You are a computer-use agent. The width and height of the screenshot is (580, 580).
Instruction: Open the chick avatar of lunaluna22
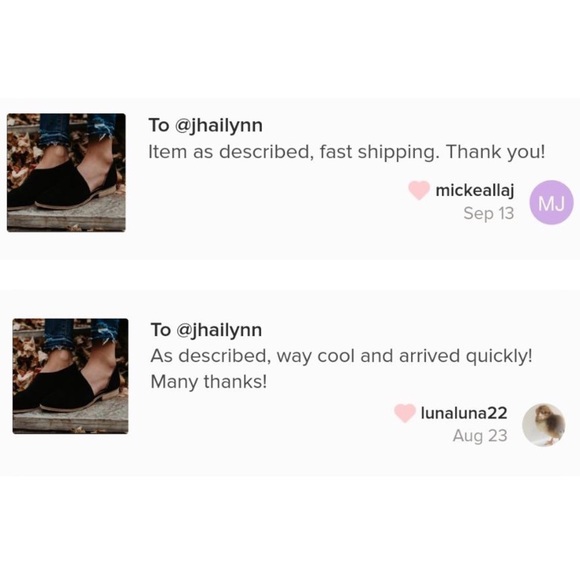[543, 425]
